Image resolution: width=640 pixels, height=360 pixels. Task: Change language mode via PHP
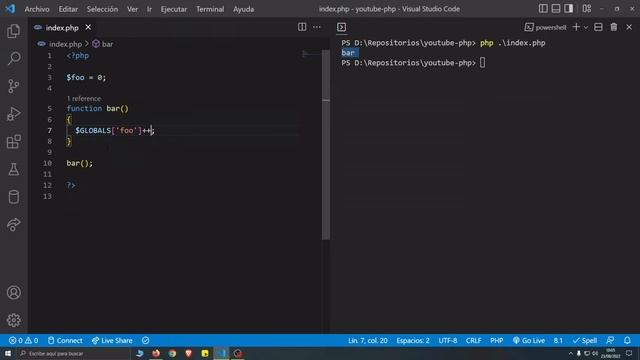pyautogui.click(x=497, y=340)
